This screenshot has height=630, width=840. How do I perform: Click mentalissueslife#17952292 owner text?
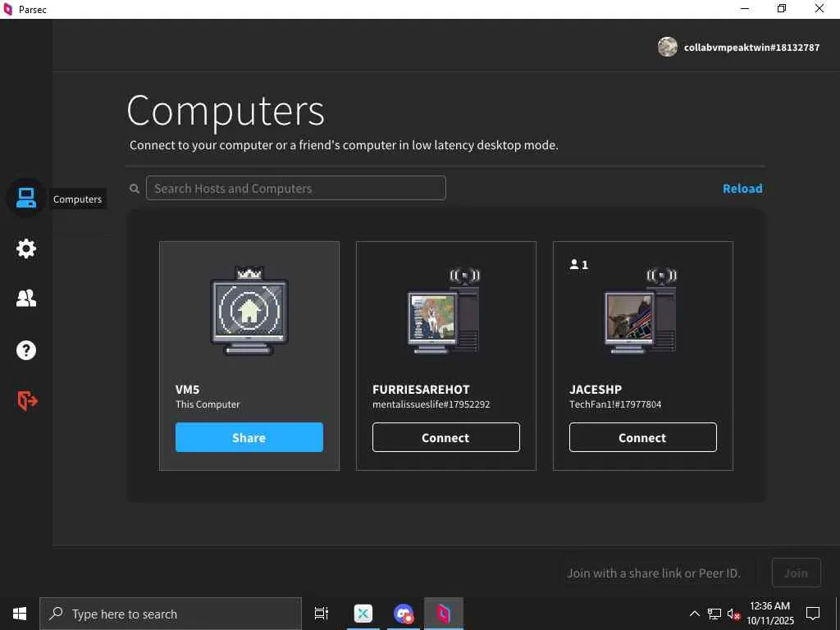tap(431, 404)
